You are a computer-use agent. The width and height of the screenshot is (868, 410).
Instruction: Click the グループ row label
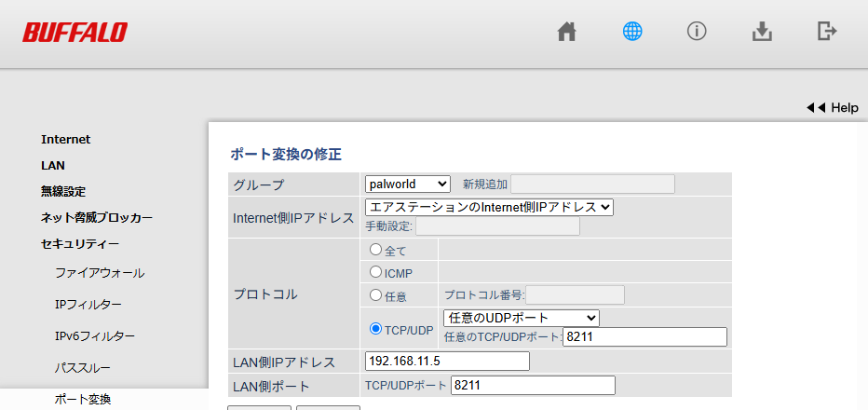click(x=259, y=184)
